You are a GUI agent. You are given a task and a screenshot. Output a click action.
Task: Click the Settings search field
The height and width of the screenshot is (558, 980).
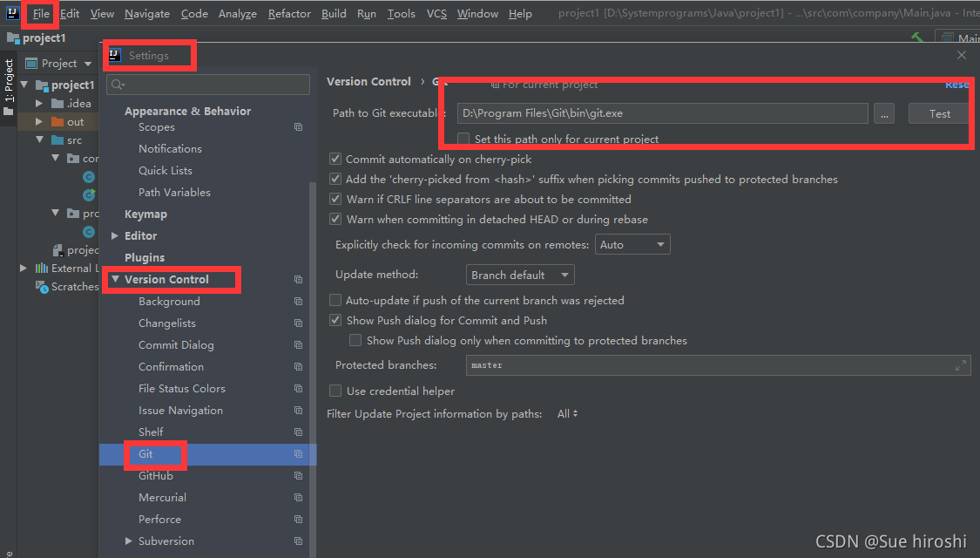coord(208,85)
